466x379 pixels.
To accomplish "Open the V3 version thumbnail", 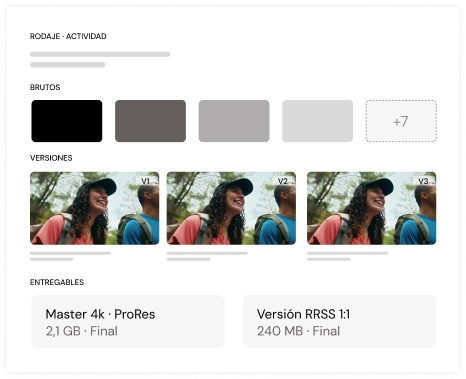I will coord(372,208).
